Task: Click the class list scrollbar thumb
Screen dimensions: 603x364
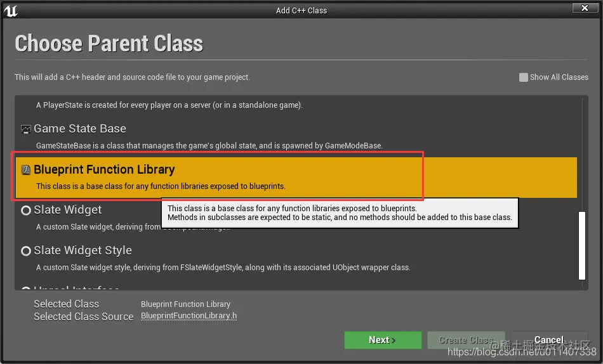Action: (582, 245)
